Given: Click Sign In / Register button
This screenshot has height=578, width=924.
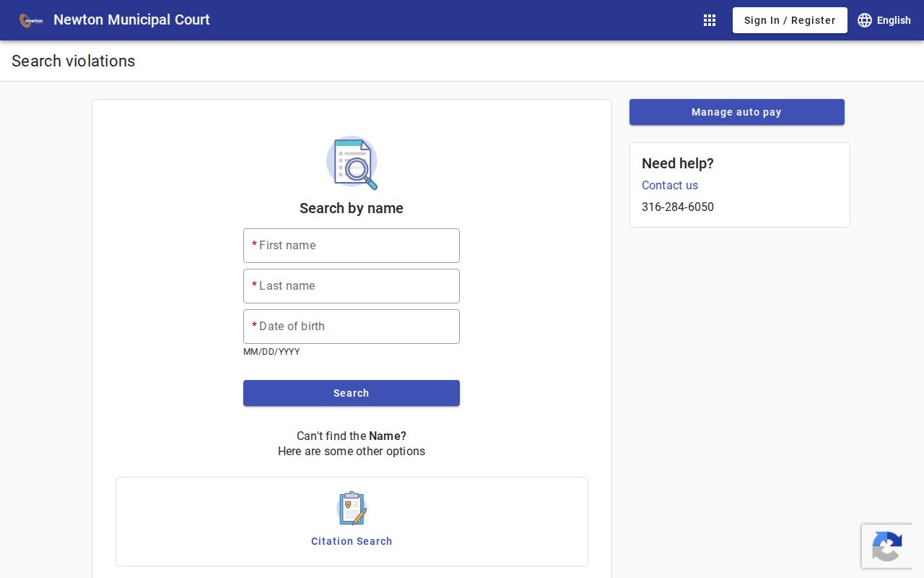Looking at the screenshot, I should [x=790, y=20].
